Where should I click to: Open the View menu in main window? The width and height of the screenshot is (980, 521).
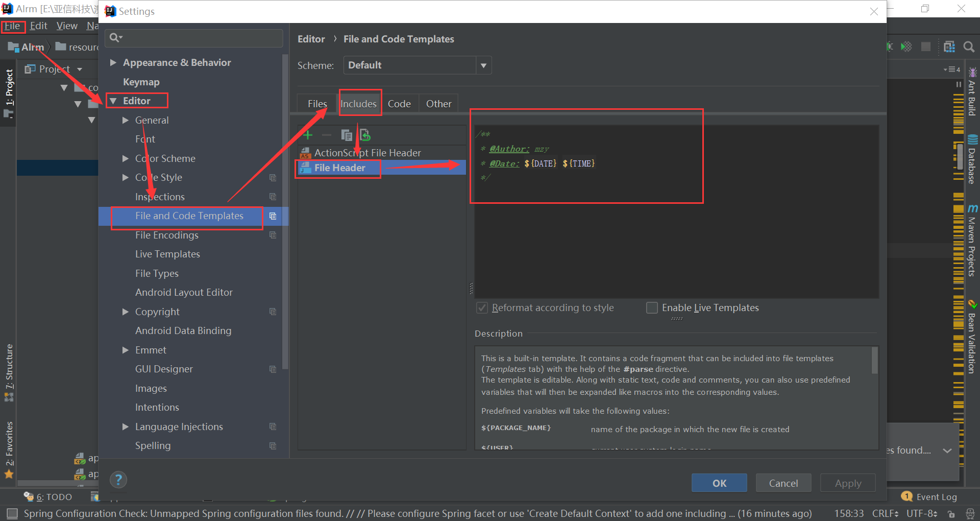click(x=67, y=26)
